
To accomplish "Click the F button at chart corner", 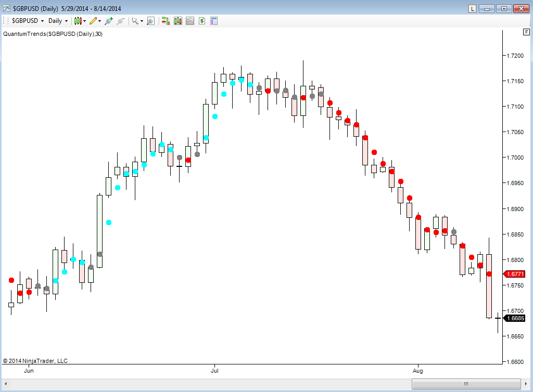I will tap(526, 32).
